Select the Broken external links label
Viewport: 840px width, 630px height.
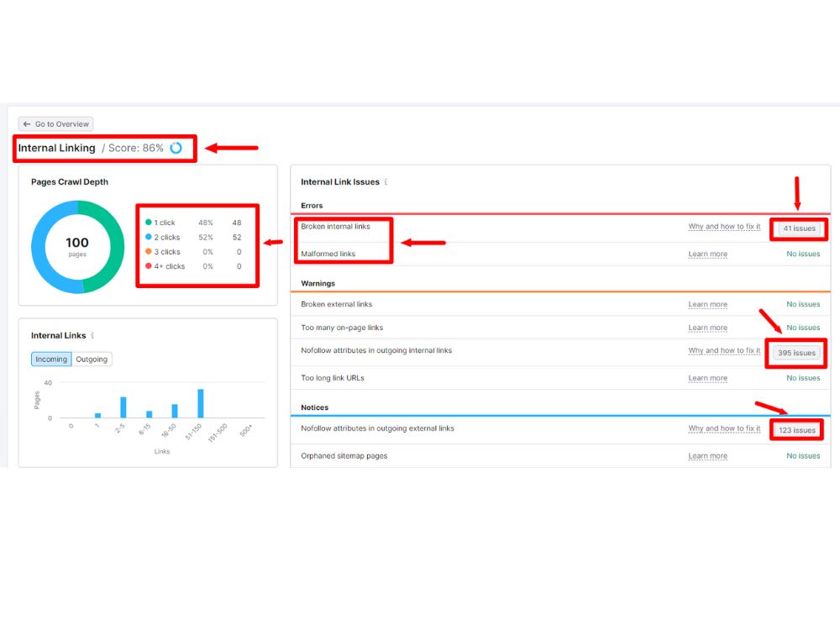pos(337,304)
